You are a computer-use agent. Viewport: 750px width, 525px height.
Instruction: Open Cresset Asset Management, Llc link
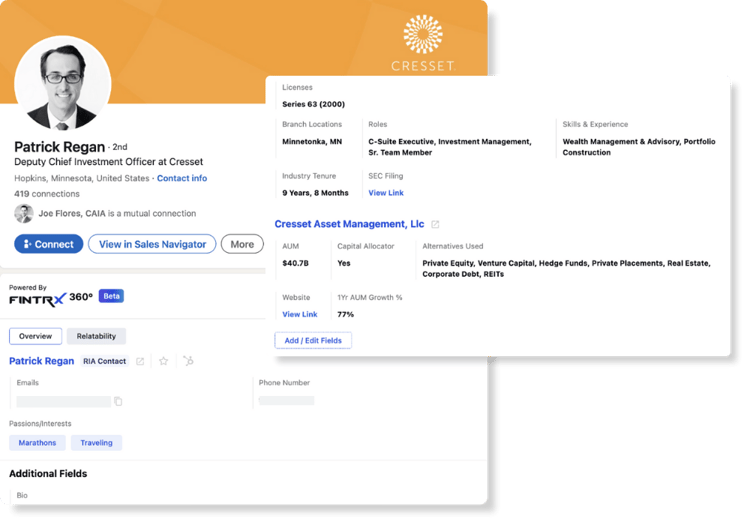coord(349,224)
